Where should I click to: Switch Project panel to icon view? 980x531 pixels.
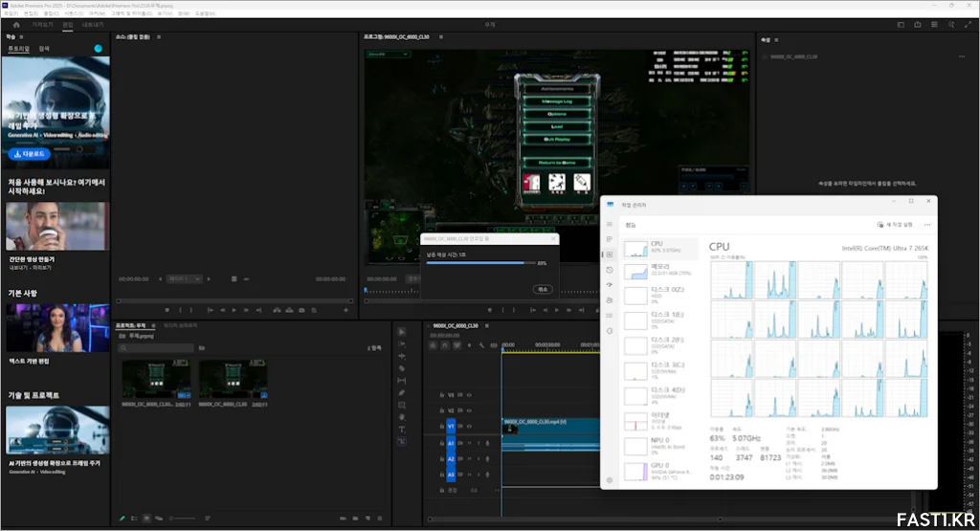(146, 519)
